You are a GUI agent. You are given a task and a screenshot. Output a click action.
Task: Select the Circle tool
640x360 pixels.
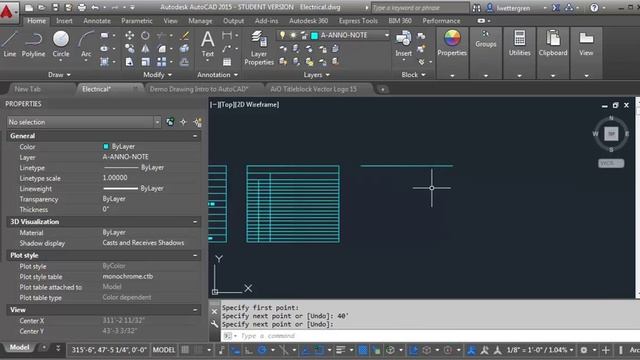pos(61,44)
